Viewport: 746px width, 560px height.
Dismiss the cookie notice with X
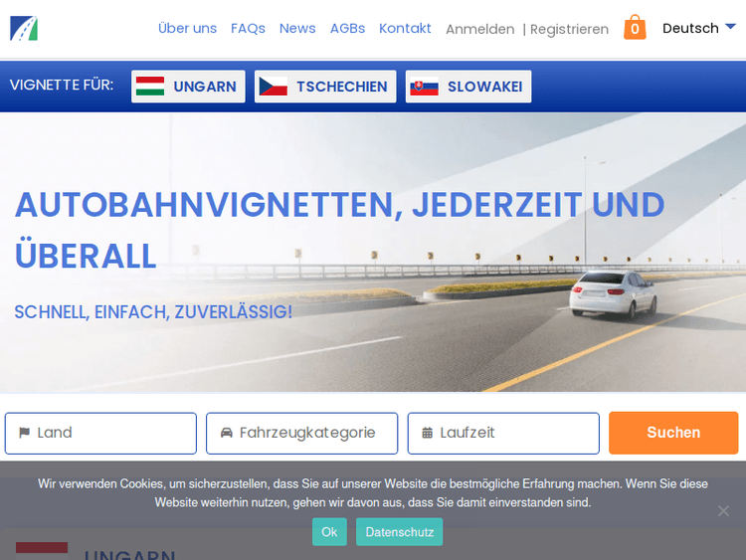click(x=723, y=511)
